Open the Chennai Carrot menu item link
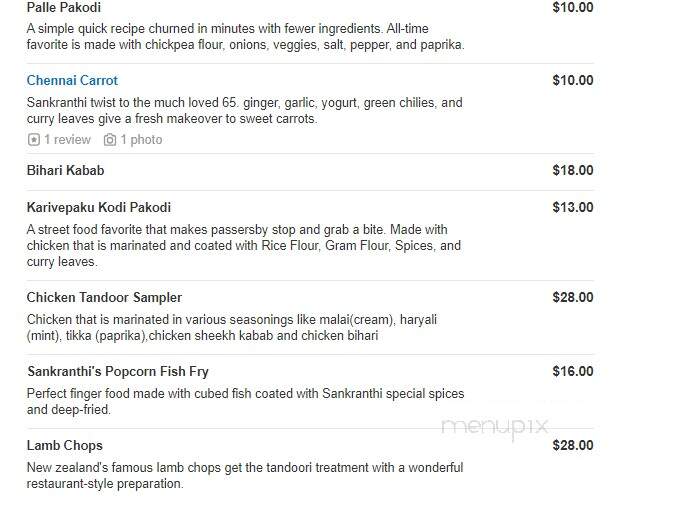 [x=72, y=80]
